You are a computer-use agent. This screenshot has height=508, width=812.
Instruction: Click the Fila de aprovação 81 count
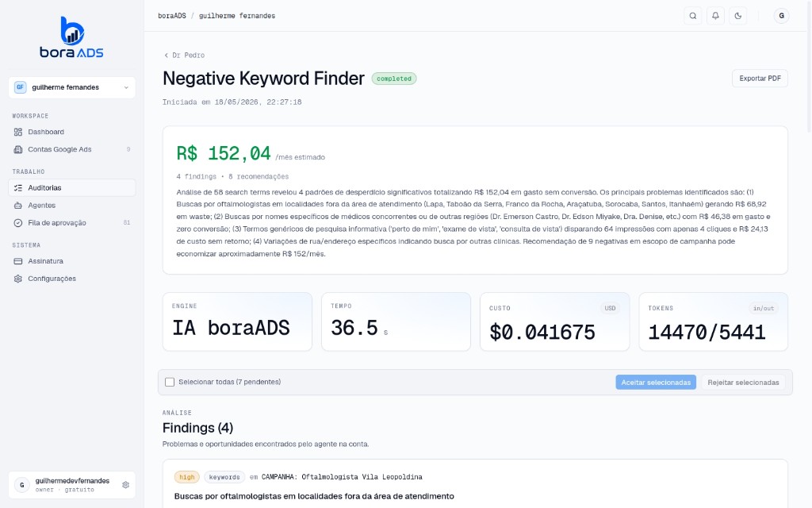pyautogui.click(x=127, y=223)
